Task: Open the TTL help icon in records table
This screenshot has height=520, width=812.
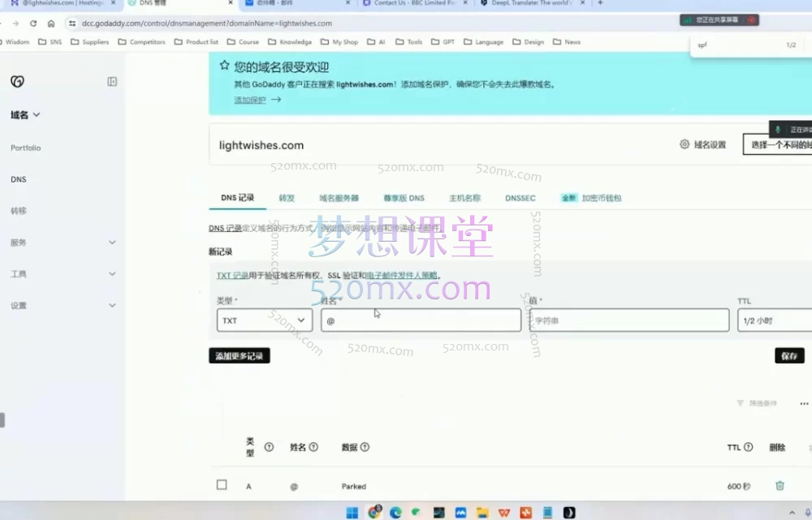Action: click(747, 447)
